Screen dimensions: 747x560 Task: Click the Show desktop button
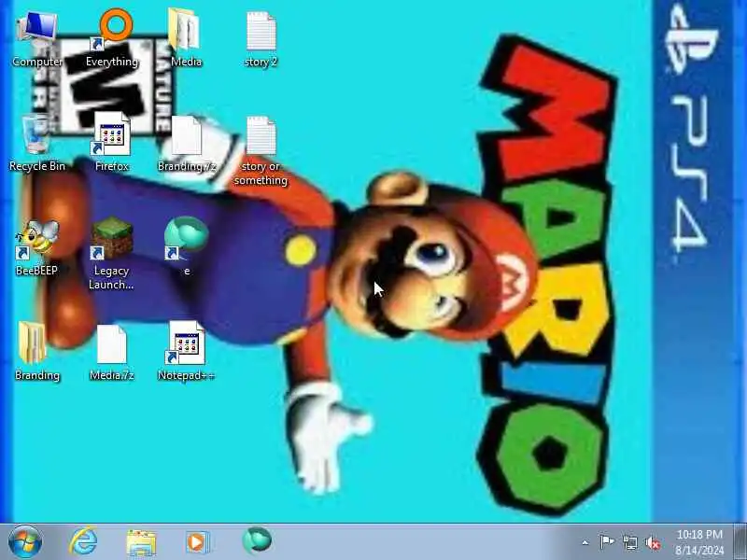(740, 542)
